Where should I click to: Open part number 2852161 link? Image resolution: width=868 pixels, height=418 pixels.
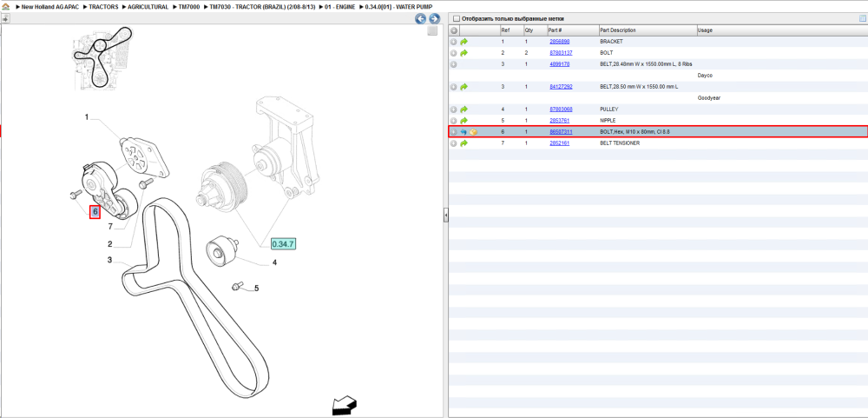tap(559, 143)
